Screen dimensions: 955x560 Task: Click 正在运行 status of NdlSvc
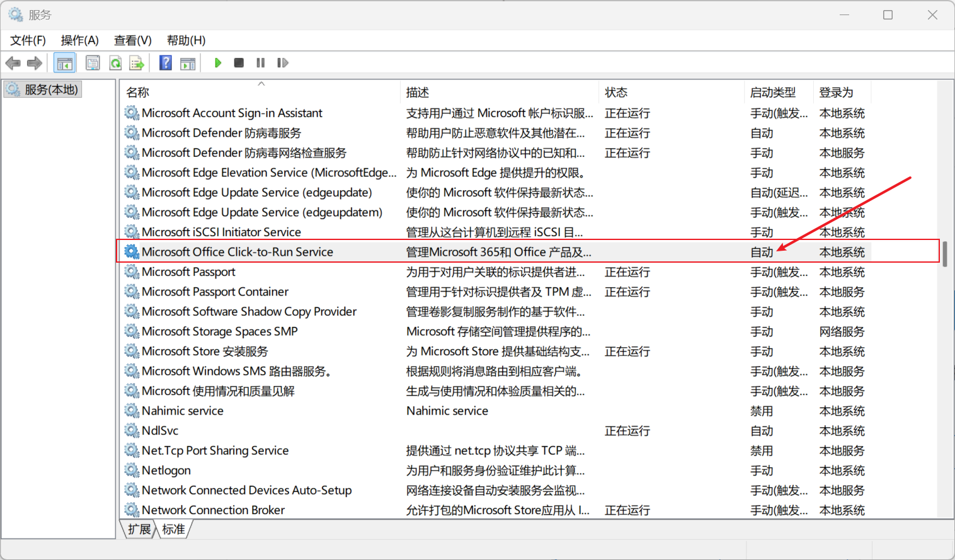[x=627, y=430]
